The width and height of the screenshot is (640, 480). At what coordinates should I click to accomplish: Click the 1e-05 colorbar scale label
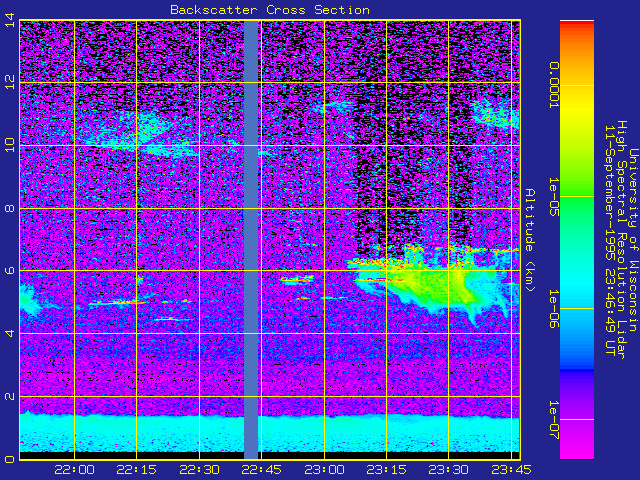pos(553,197)
